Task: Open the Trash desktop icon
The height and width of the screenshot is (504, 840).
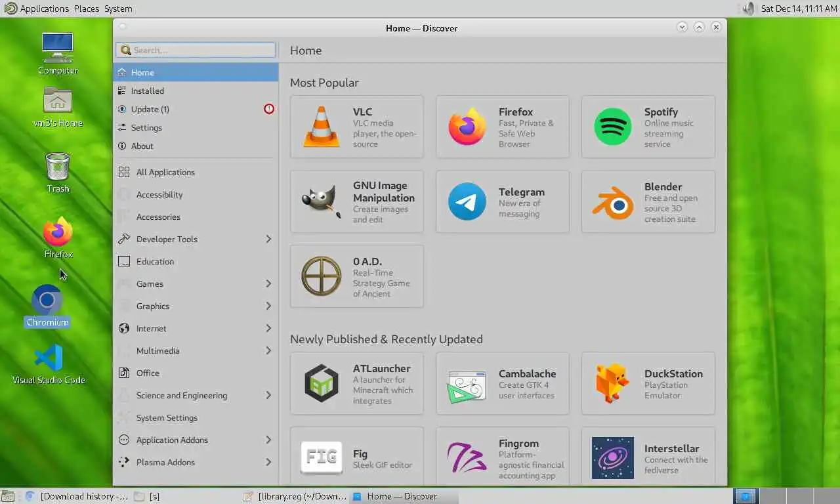Action: [x=58, y=166]
